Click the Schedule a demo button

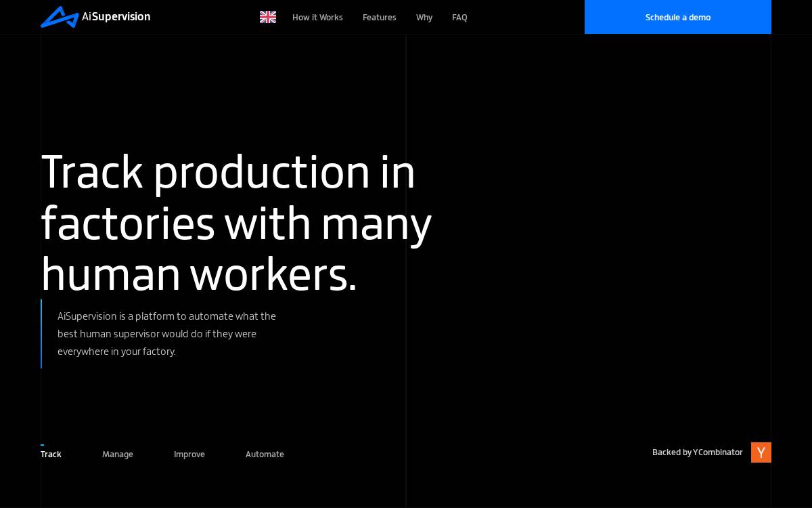pyautogui.click(x=678, y=17)
